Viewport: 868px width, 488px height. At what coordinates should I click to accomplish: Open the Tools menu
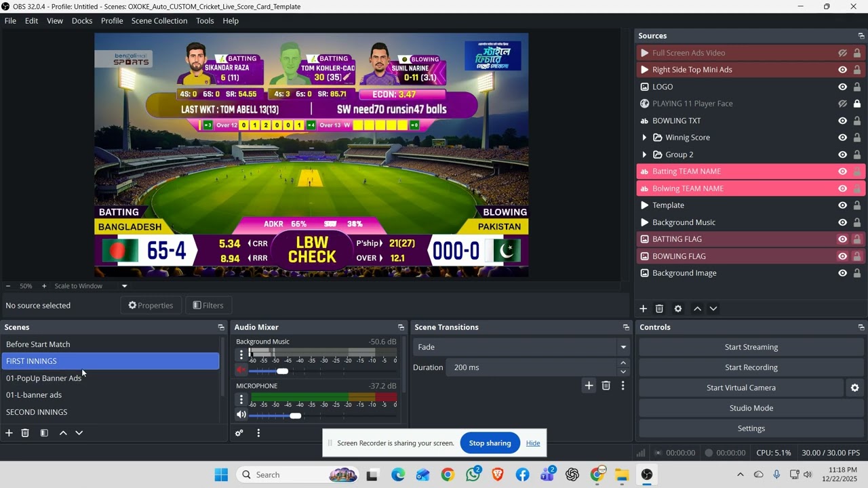tap(205, 21)
